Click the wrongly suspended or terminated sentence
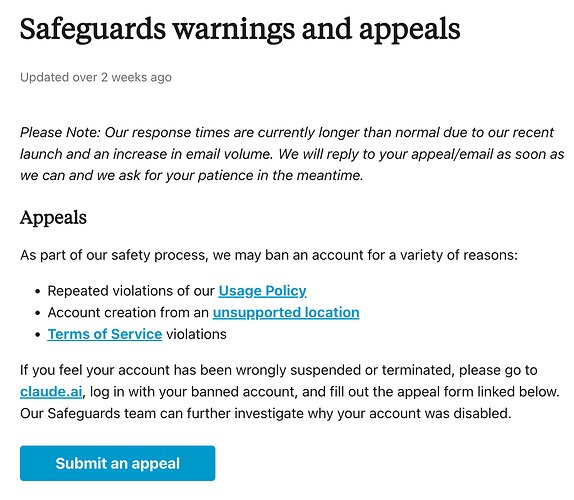Viewport: 574px width, 500px height. 279,370
